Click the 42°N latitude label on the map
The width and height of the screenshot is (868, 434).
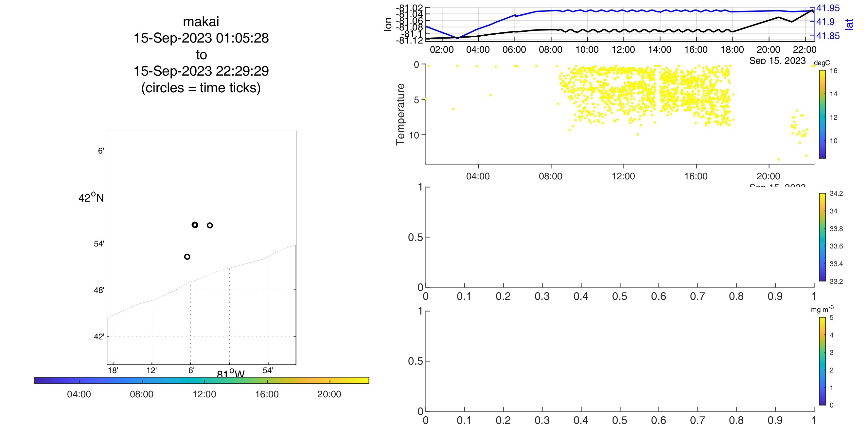91,197
